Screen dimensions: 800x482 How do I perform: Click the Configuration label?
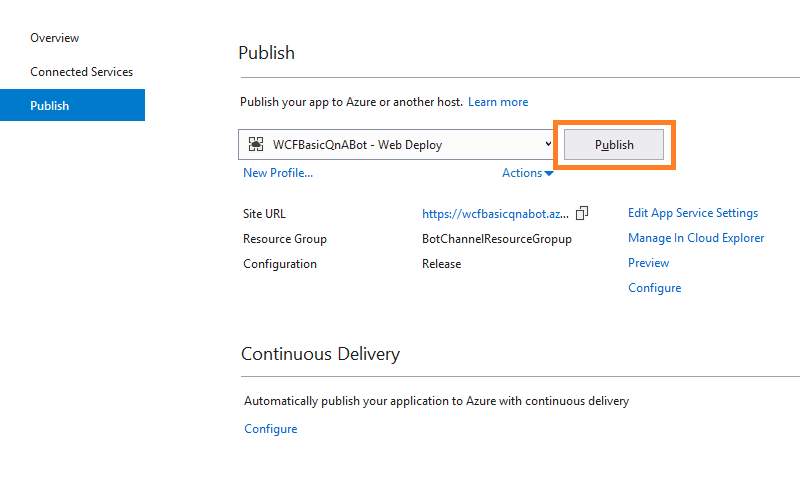tap(280, 264)
